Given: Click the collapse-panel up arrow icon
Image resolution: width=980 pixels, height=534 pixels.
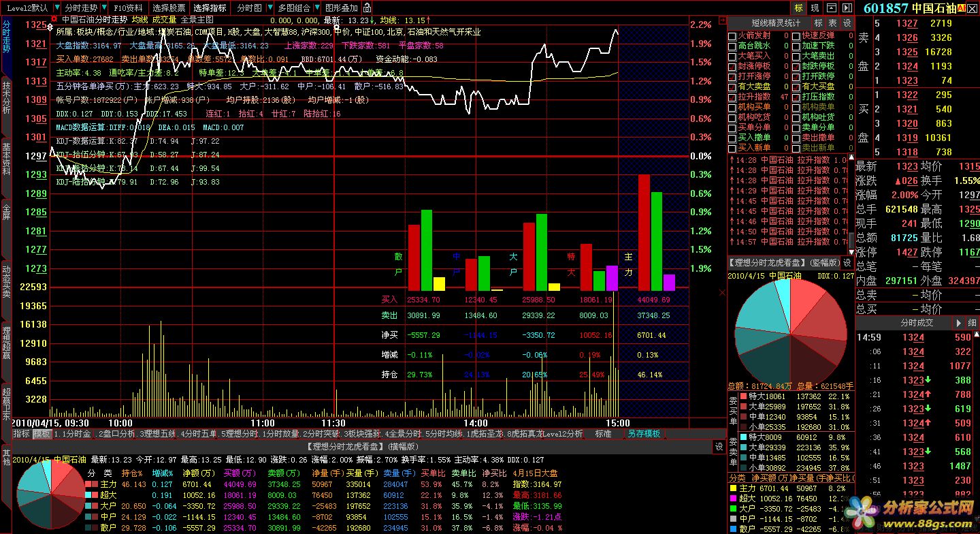Looking at the screenshot, I should tap(831, 8).
